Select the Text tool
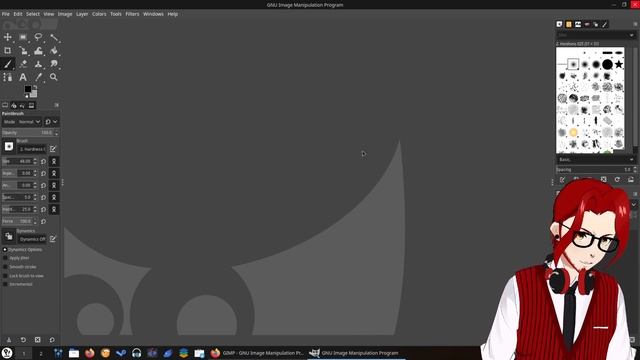The image size is (640, 360). [23, 77]
